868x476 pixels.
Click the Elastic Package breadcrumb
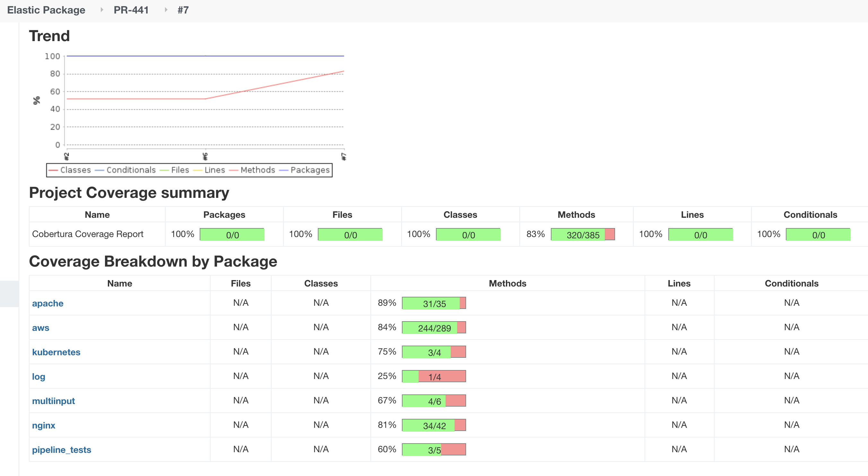(46, 10)
